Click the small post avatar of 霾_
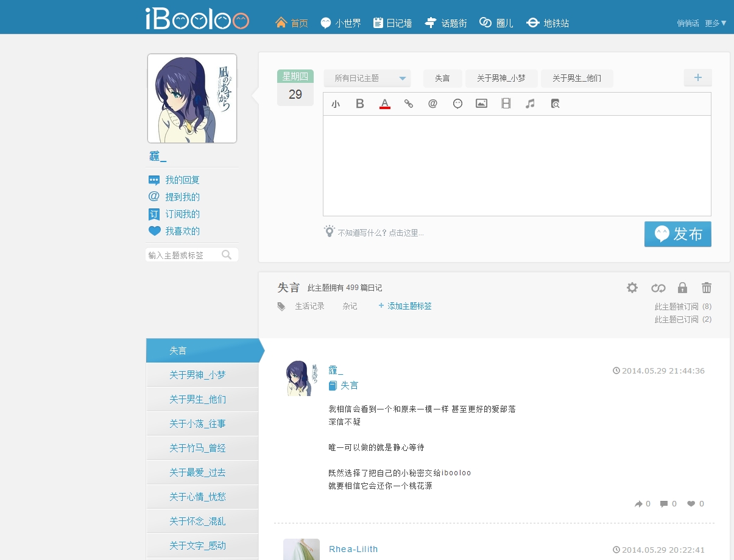The height and width of the screenshot is (560, 734). (x=302, y=378)
